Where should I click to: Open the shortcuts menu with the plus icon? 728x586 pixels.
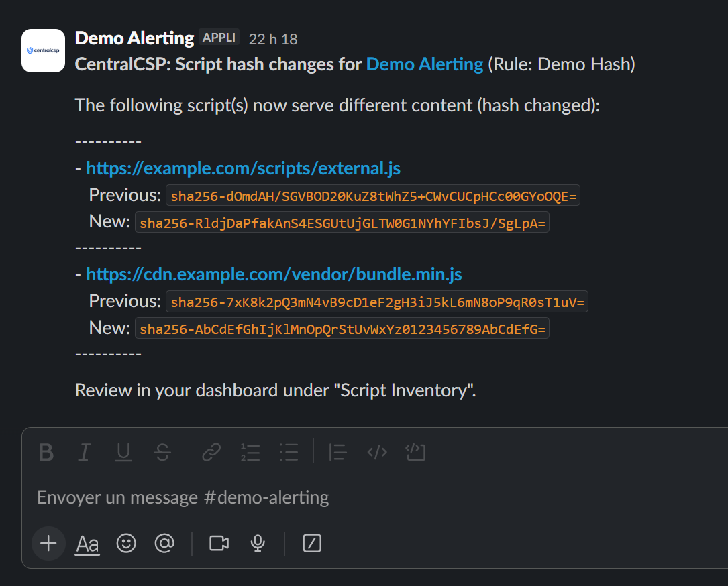48,544
